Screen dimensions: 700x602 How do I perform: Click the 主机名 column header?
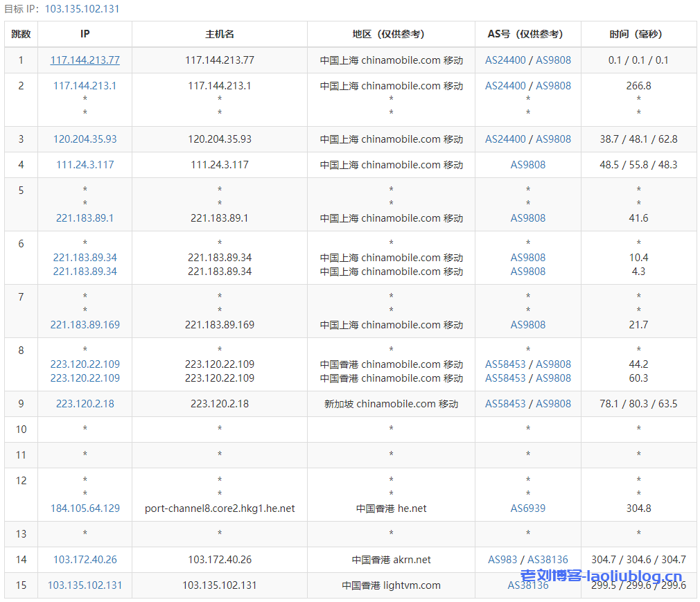pyautogui.click(x=220, y=34)
